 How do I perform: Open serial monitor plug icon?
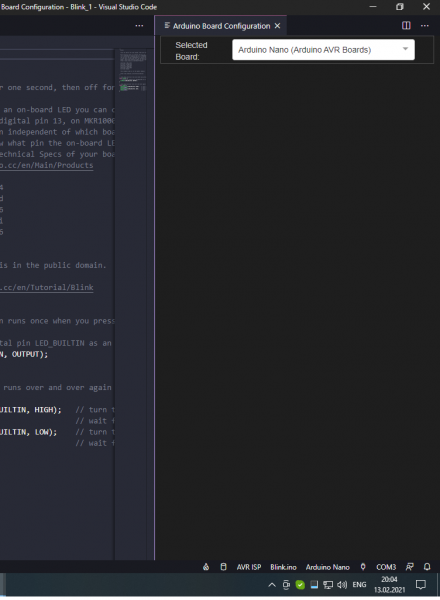pyautogui.click(x=363, y=567)
